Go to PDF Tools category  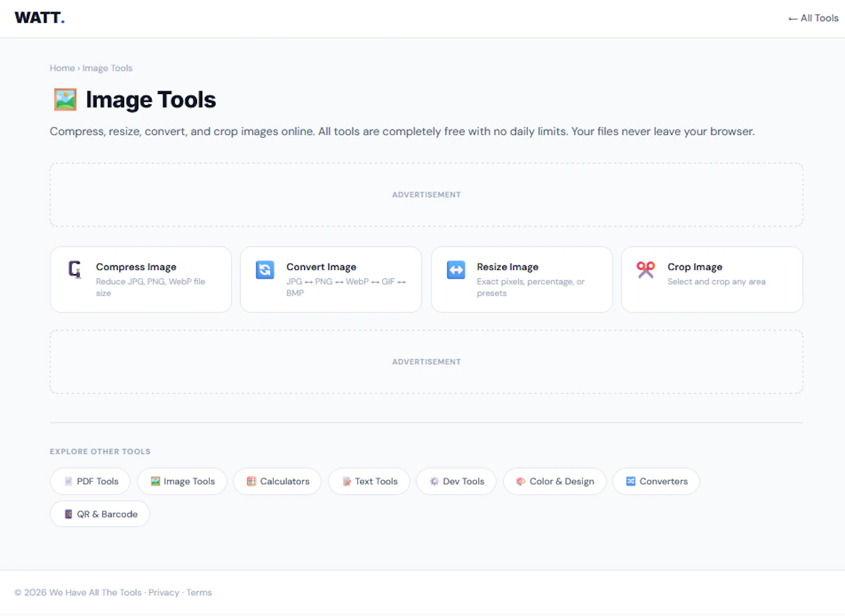click(x=90, y=481)
